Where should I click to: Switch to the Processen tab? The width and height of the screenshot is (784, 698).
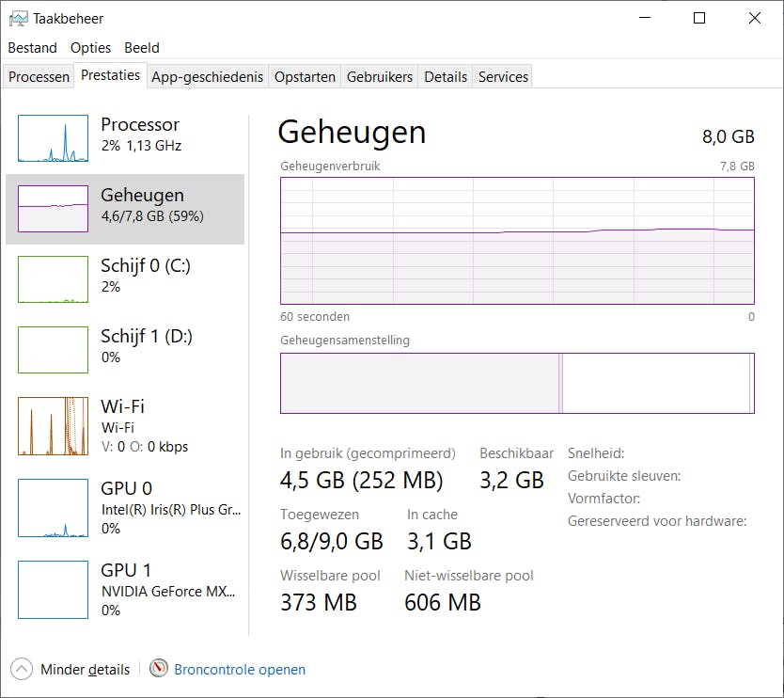(x=38, y=76)
